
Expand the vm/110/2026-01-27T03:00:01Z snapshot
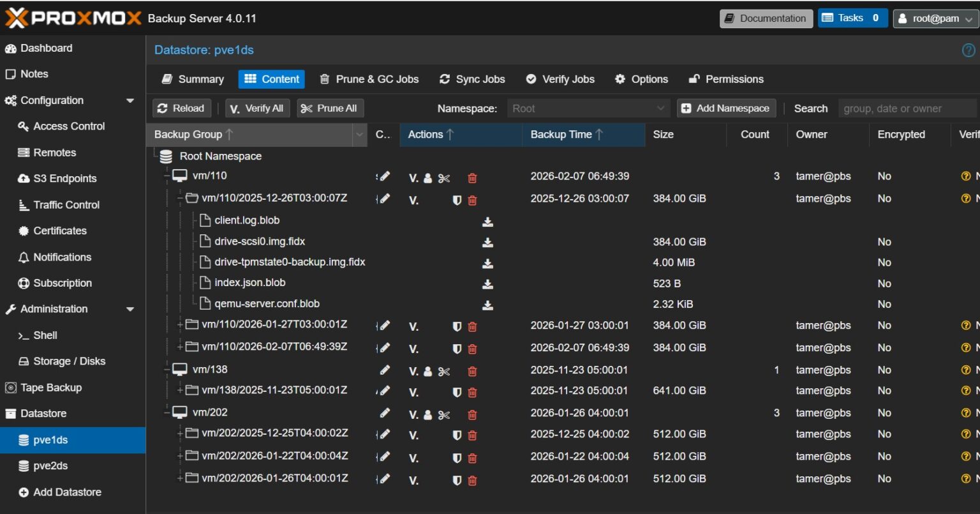tap(181, 324)
